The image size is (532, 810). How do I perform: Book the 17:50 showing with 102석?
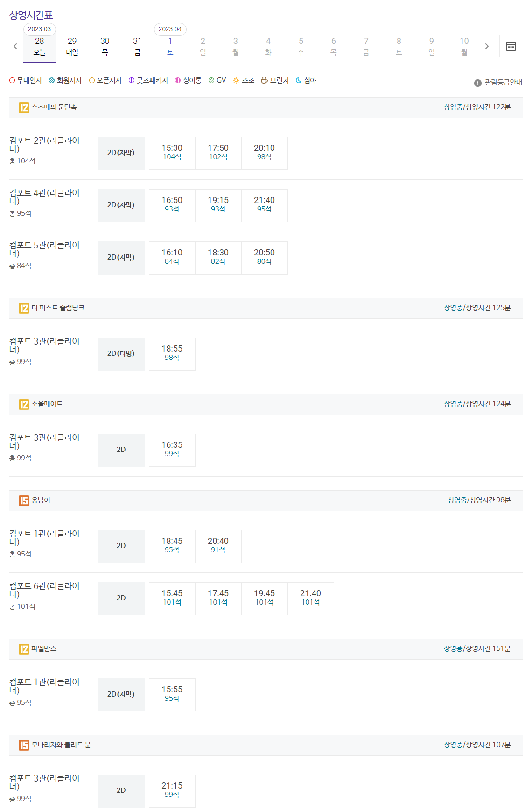pyautogui.click(x=218, y=153)
